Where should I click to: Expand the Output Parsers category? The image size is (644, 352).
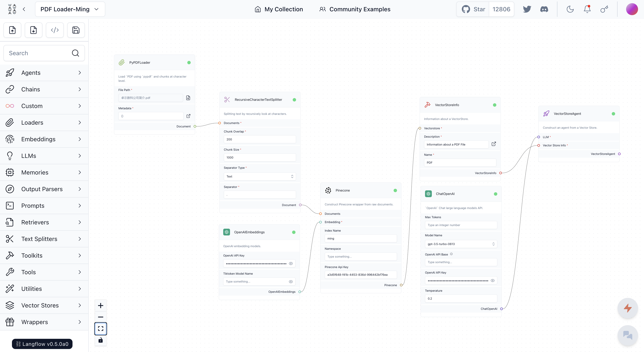(x=44, y=189)
